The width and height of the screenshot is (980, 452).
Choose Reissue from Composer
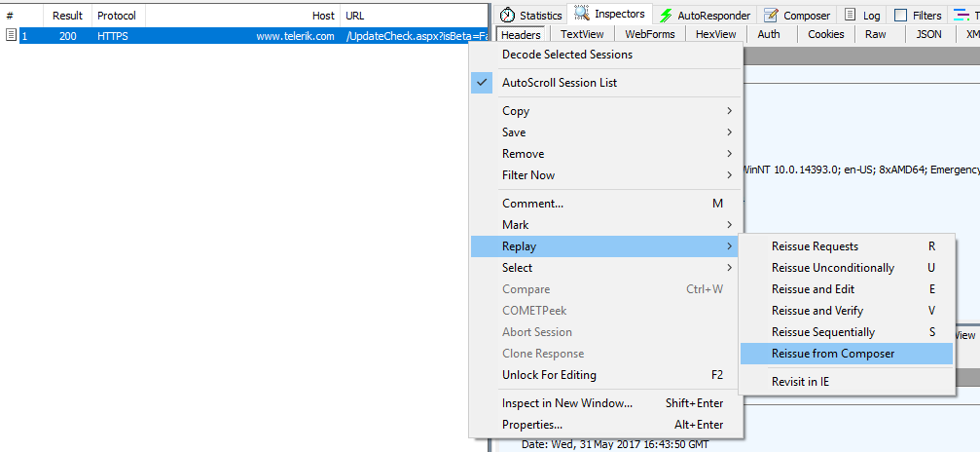coord(832,354)
